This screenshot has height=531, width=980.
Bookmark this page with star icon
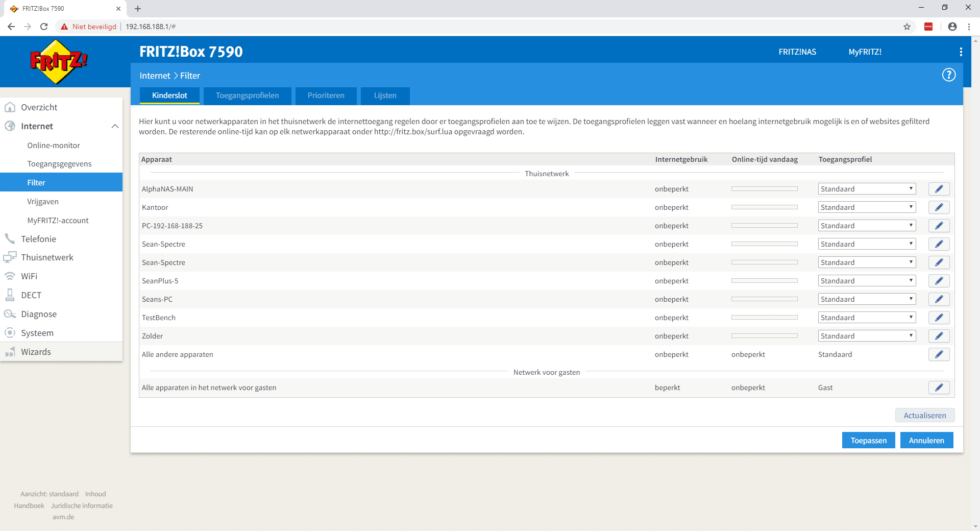tap(907, 27)
